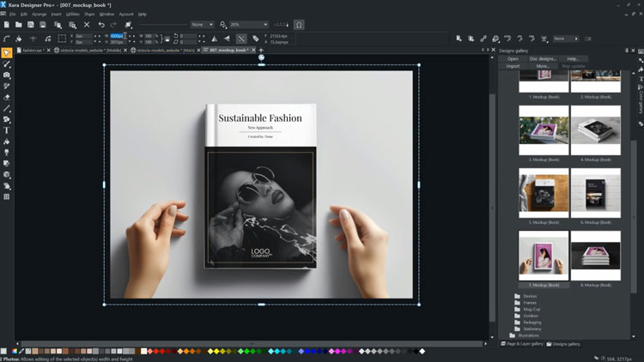Expand the Mug-Cup folder
Image resolution: width=644 pixels, height=362 pixels.
[527, 309]
